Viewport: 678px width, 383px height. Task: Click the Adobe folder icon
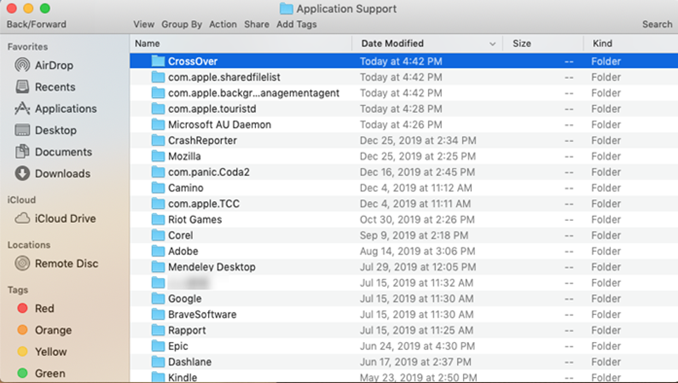coord(158,251)
